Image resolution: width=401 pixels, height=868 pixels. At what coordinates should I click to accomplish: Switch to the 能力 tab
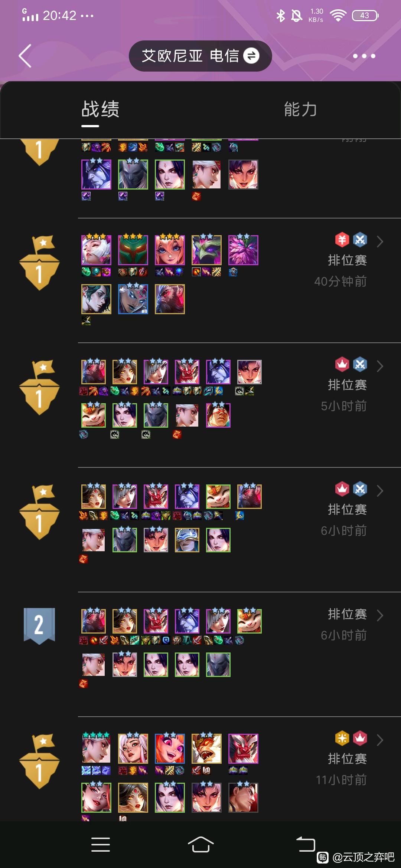tap(300, 109)
